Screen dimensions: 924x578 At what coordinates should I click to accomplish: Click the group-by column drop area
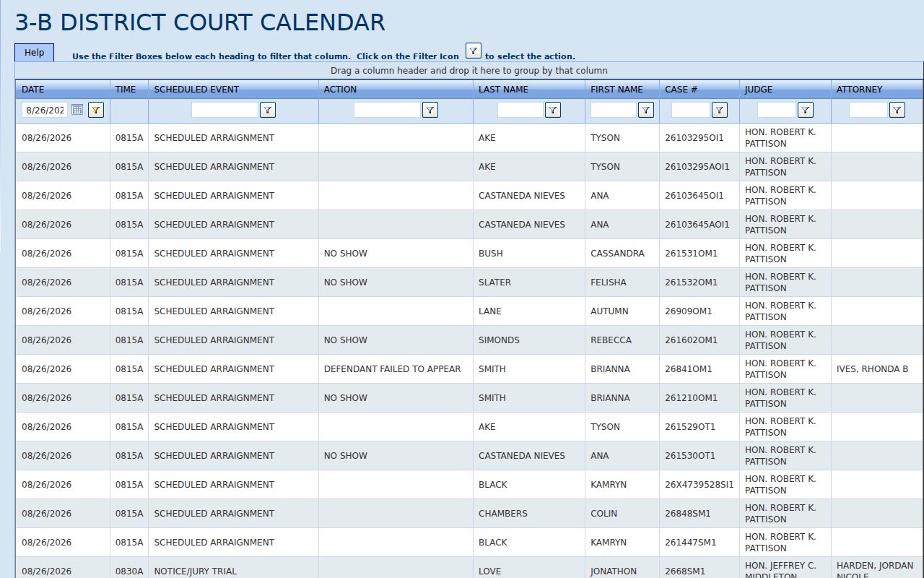[469, 71]
